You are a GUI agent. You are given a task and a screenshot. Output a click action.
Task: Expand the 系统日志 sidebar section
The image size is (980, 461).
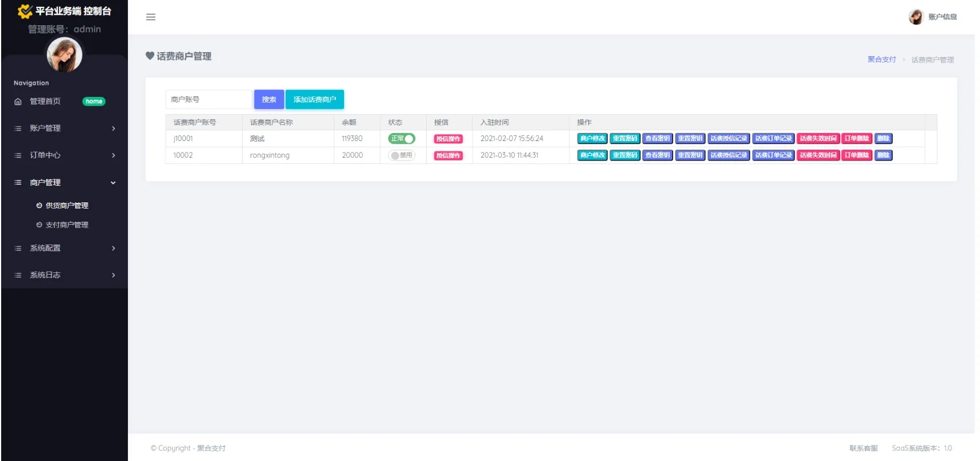[x=113, y=275]
